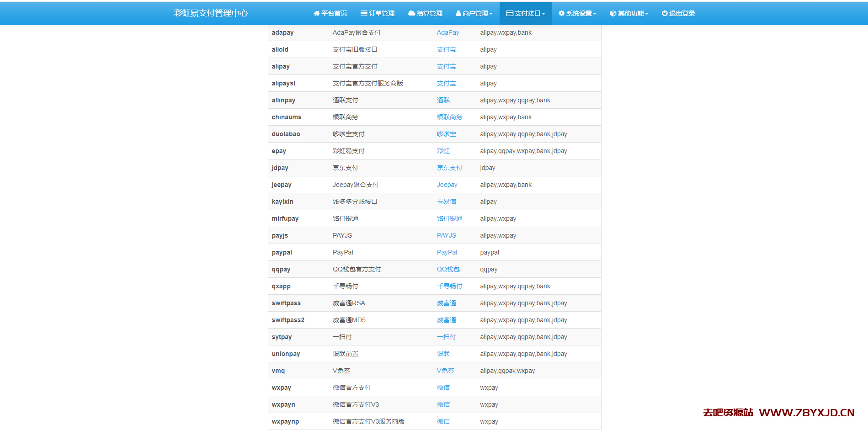Click the 彩虹易支付管理中心 brand title
Image resolution: width=868 pixels, height=430 pixels.
click(x=211, y=13)
